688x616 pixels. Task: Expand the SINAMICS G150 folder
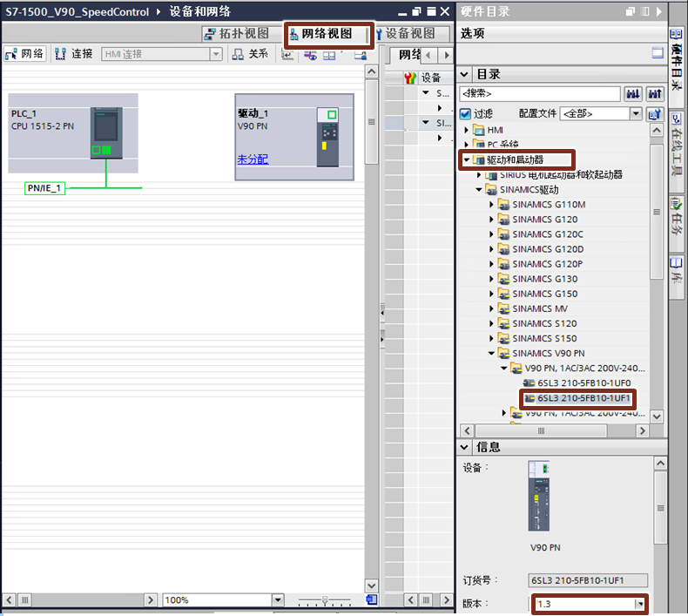pos(491,294)
